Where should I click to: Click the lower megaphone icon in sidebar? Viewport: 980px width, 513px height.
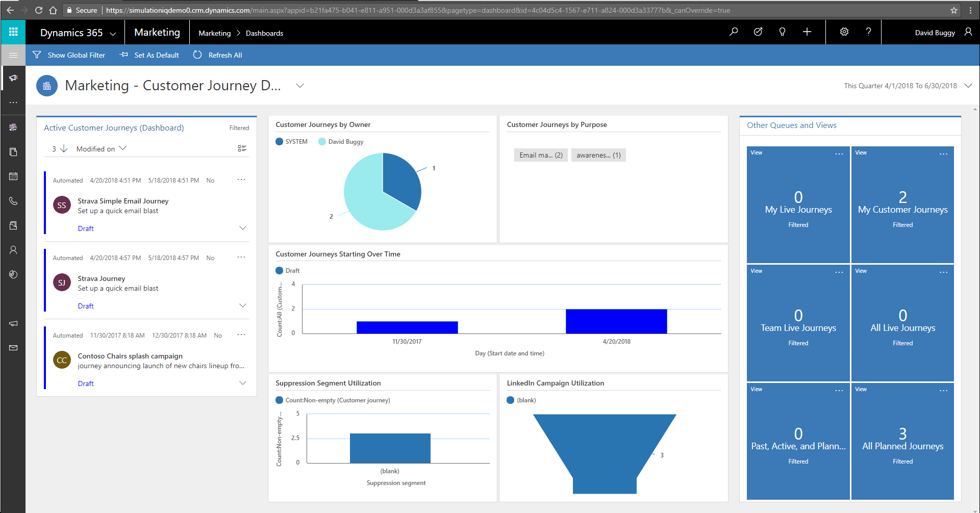coord(13,323)
